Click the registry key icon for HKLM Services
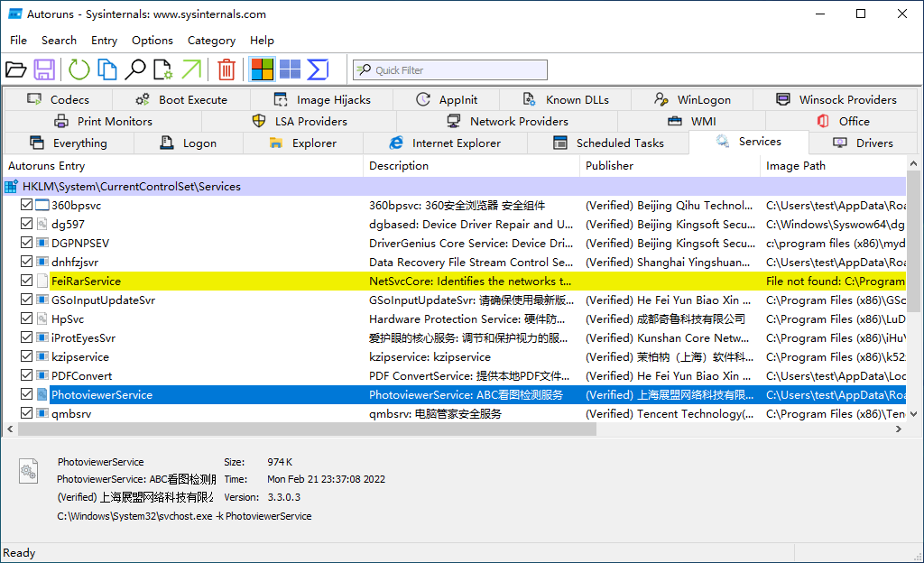The width and height of the screenshot is (924, 563). point(11,187)
